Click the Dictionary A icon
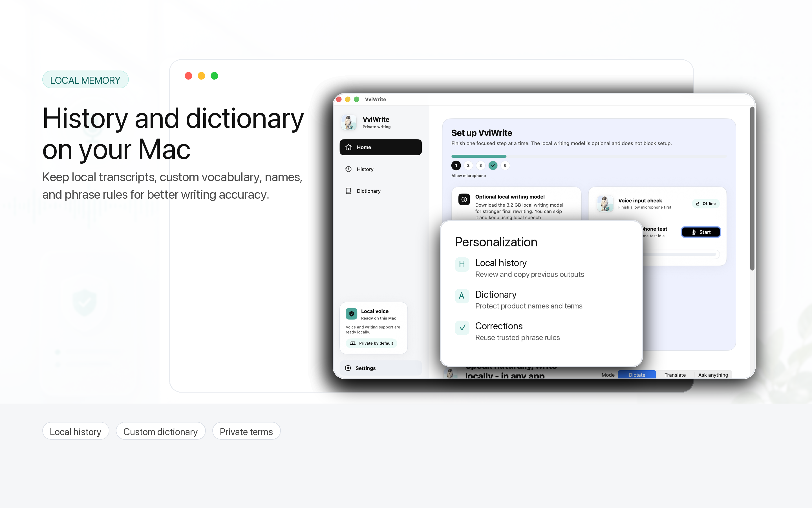Screen dimensions: 812x508 tap(462, 296)
